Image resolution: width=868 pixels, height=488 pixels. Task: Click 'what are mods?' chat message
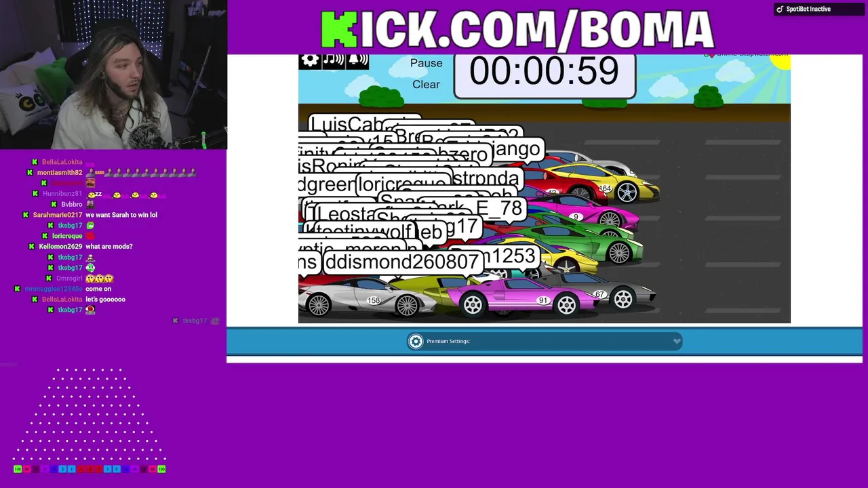click(x=109, y=247)
